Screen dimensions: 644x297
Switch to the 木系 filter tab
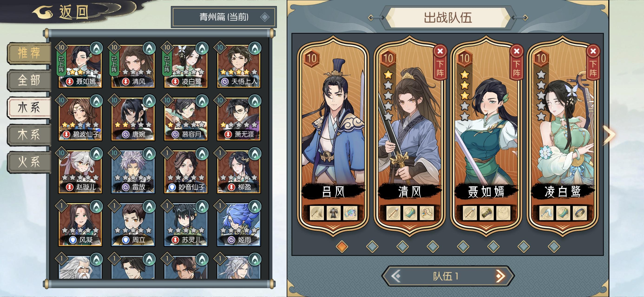point(29,135)
